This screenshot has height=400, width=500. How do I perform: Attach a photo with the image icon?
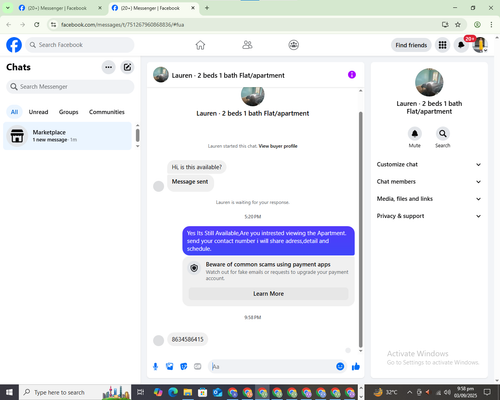[x=170, y=367]
